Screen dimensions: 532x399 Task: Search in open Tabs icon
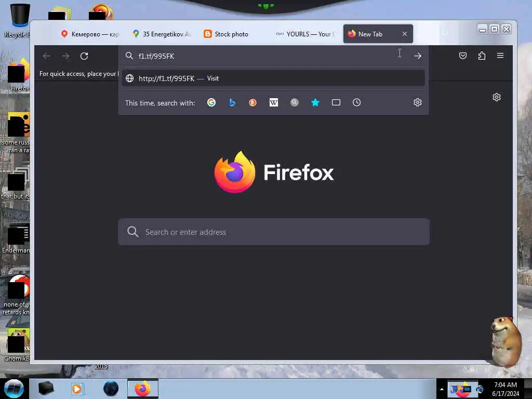point(336,102)
